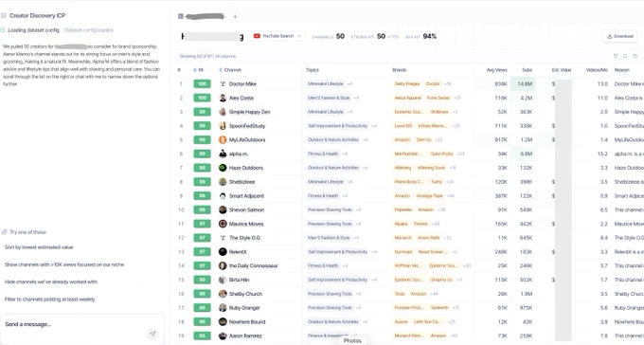
Task: Add a new tab with the plus icon
Action: pyautogui.click(x=235, y=17)
